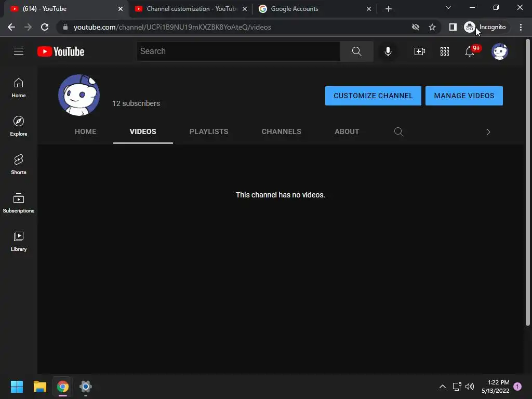Reload the page

tap(45, 27)
